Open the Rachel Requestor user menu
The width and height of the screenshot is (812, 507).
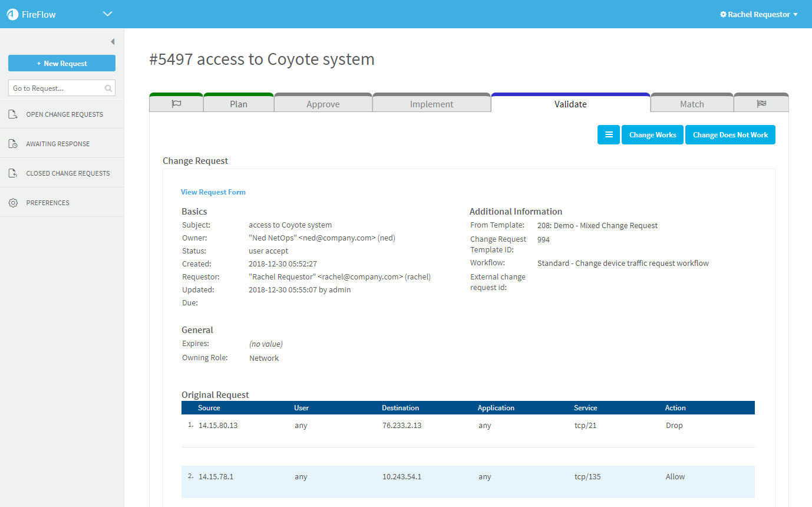point(759,14)
